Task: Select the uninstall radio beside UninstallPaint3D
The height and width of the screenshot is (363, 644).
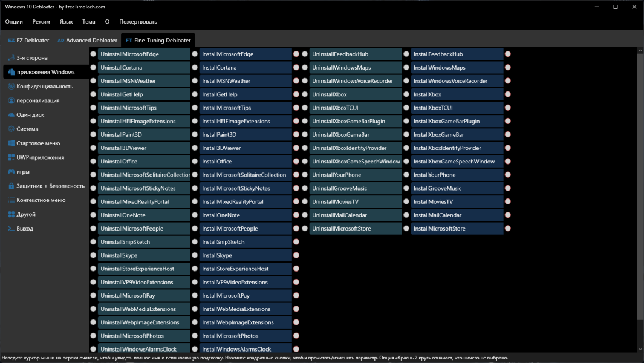Action: (x=93, y=134)
